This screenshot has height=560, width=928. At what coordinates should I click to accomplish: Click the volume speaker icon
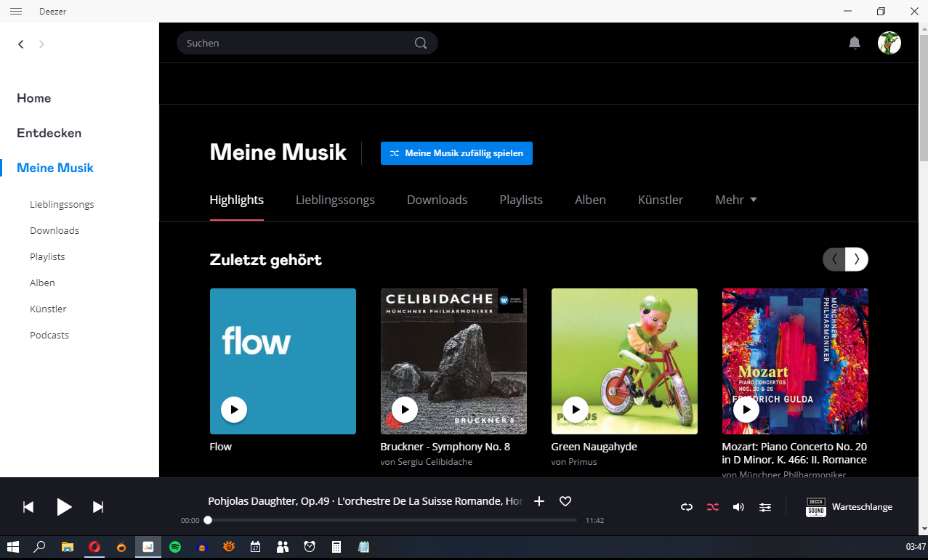[x=738, y=507]
